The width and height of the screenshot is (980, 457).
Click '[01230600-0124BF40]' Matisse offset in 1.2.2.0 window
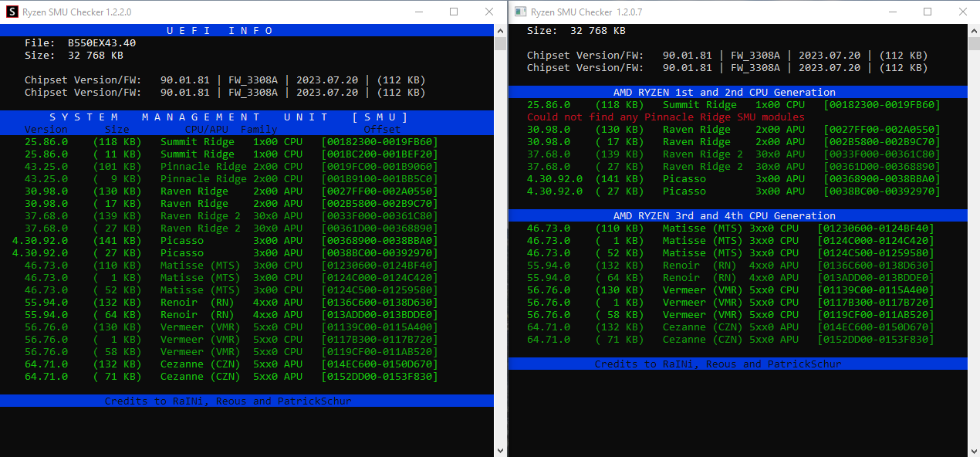pos(380,266)
